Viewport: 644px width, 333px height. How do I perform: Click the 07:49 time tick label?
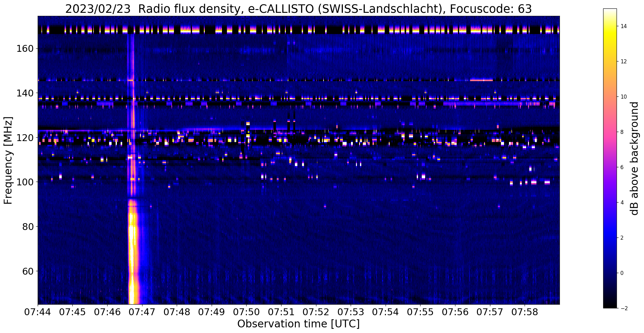point(212,312)
